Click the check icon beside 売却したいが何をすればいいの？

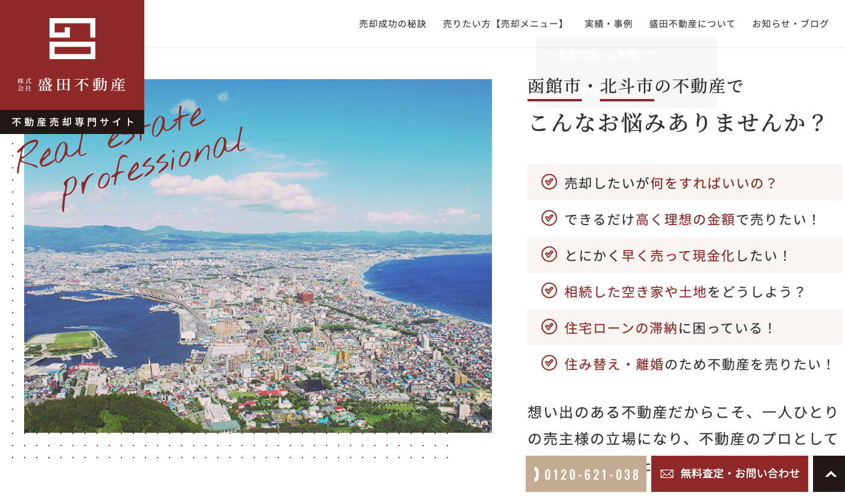pos(549,182)
